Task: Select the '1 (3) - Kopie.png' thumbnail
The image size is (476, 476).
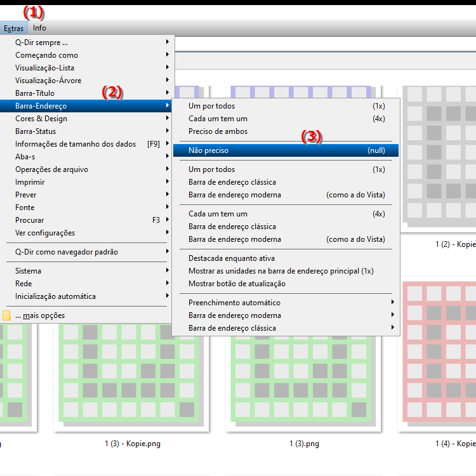Action: coord(131,378)
